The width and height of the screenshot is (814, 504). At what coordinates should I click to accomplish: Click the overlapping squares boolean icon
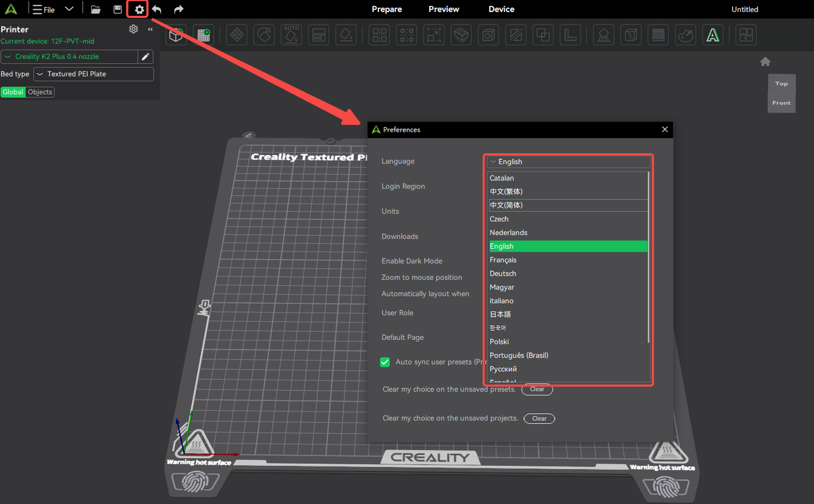[x=543, y=35]
